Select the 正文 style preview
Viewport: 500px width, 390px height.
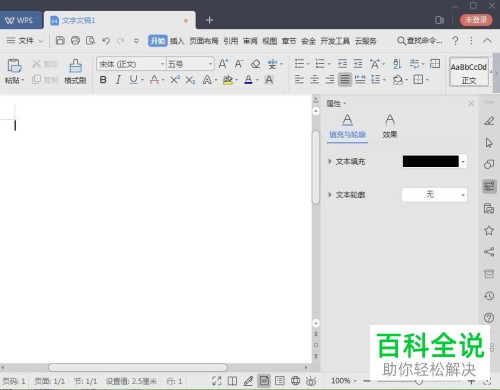point(469,72)
